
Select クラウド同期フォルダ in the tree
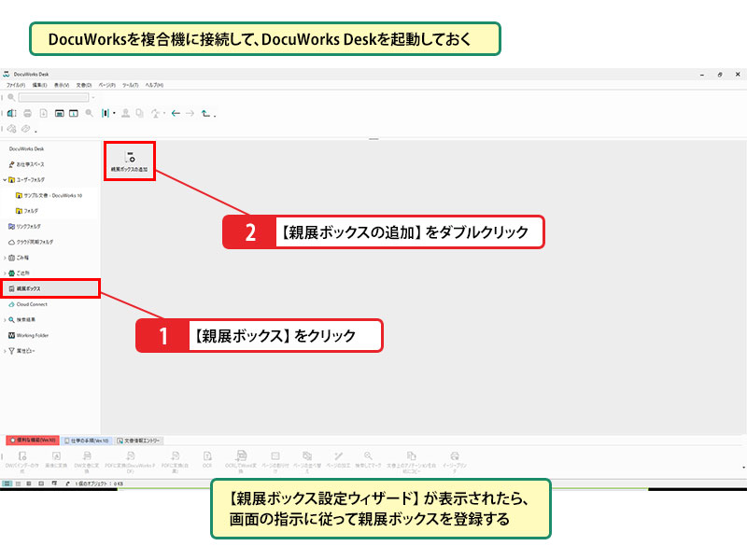[x=32, y=242]
